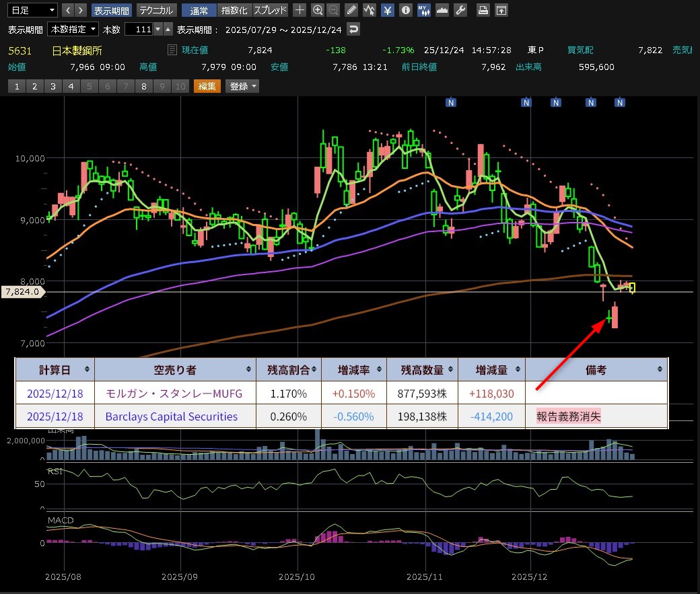Open settings with the wrench icon
Viewport: 700px width, 594px height.
tap(460, 10)
